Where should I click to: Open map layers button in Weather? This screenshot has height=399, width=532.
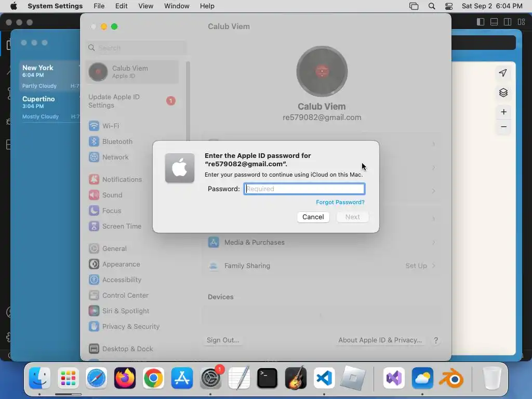(x=503, y=92)
